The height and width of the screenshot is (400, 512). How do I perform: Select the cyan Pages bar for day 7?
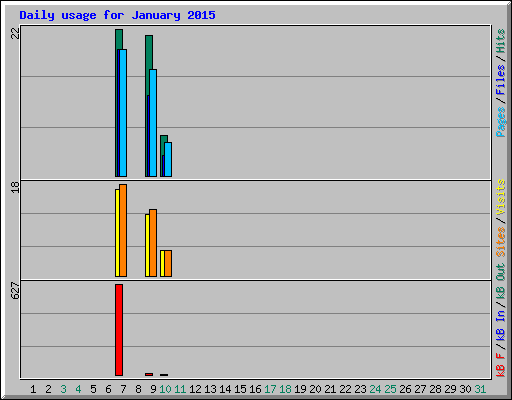click(123, 113)
